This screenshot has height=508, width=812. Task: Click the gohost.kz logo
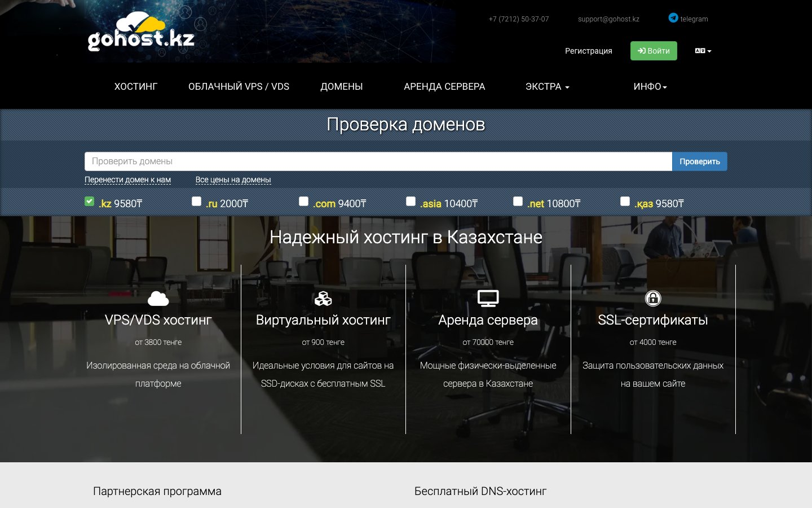(x=141, y=32)
